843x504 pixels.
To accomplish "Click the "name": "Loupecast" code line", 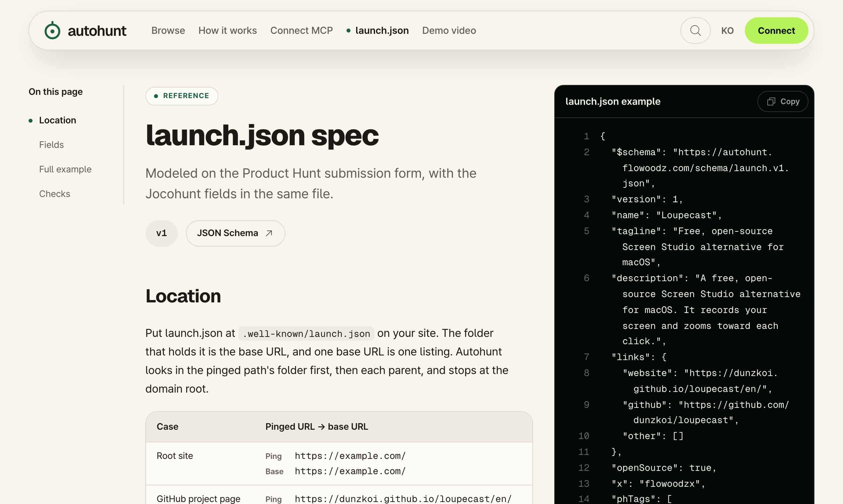I will click(666, 215).
